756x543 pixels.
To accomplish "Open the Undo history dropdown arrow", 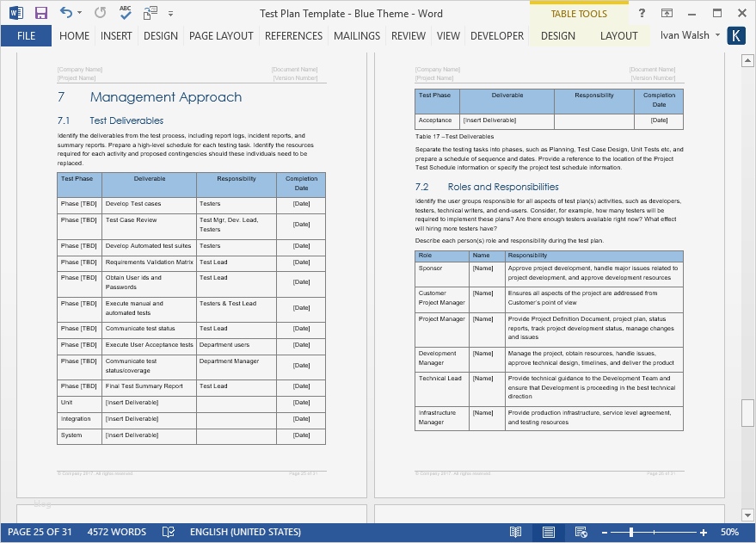I will coord(80,14).
